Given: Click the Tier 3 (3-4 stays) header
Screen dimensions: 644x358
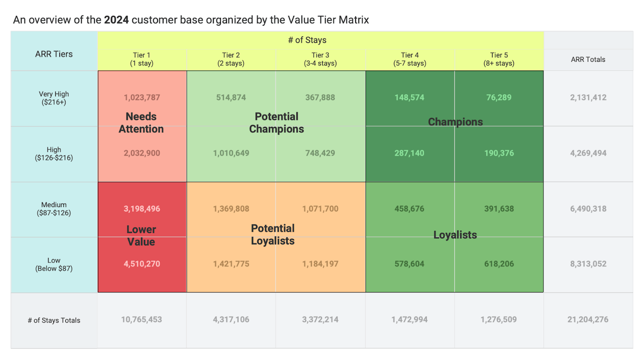Looking at the screenshot, I should click(320, 59).
